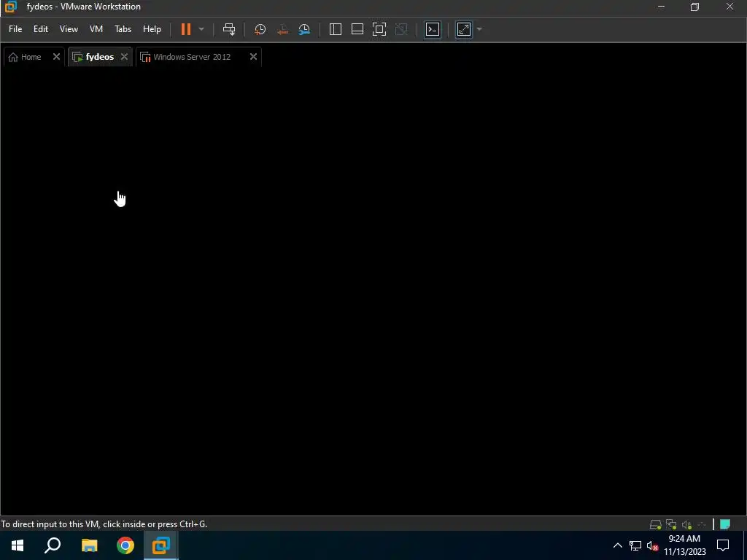Toggle the thumbnail bar view
The image size is (747, 560).
click(357, 29)
